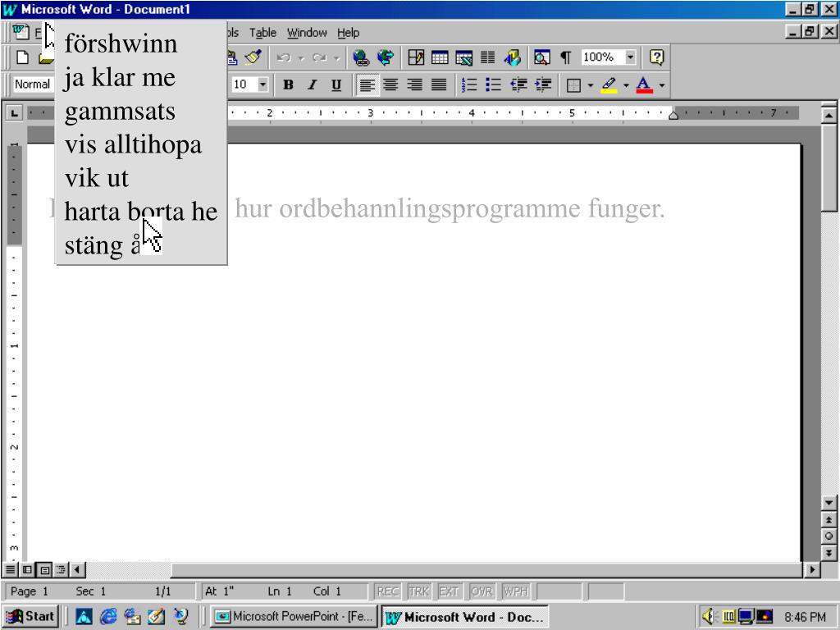Open the highlight color dropdown arrow
The height and width of the screenshot is (630, 840).
pyautogui.click(x=626, y=85)
